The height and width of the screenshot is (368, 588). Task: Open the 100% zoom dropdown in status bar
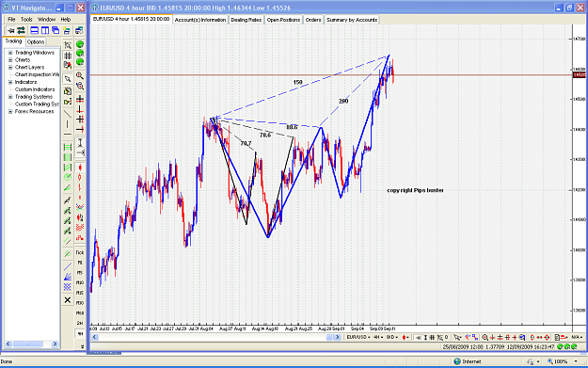point(576,361)
